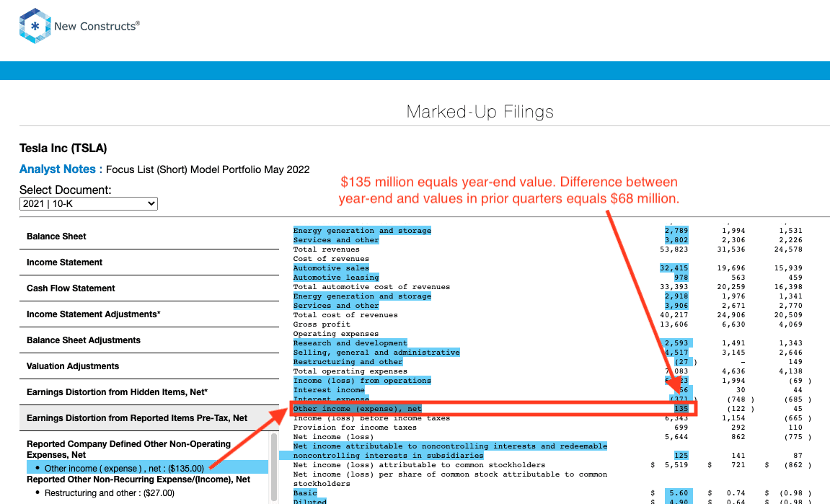The width and height of the screenshot is (830, 504).
Task: Click the 53,823 total revenues value
Action: [x=674, y=249]
